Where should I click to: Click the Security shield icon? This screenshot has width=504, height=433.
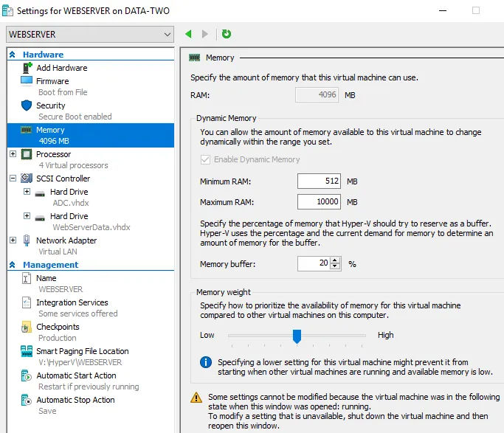point(27,105)
